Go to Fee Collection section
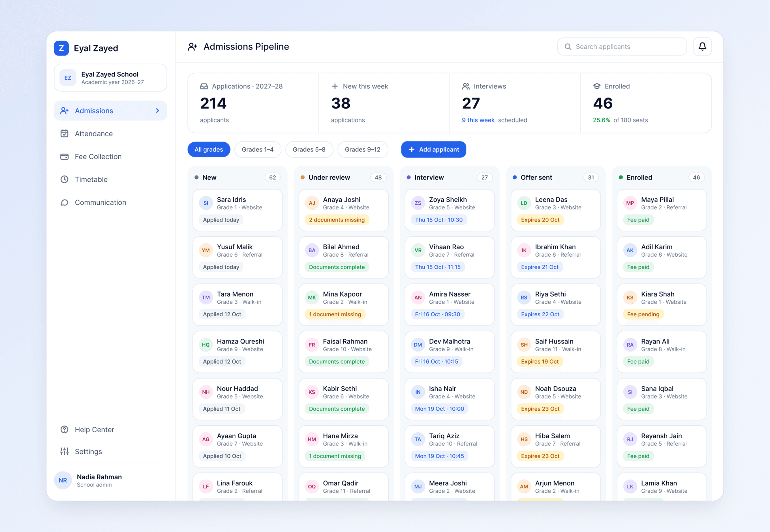 tap(110, 157)
